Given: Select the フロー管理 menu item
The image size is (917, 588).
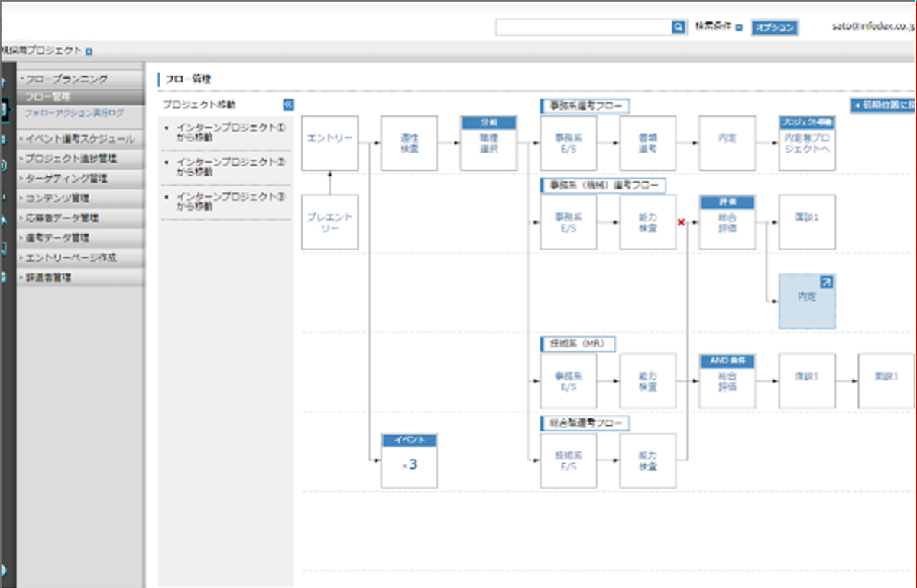Looking at the screenshot, I should pos(81,97).
